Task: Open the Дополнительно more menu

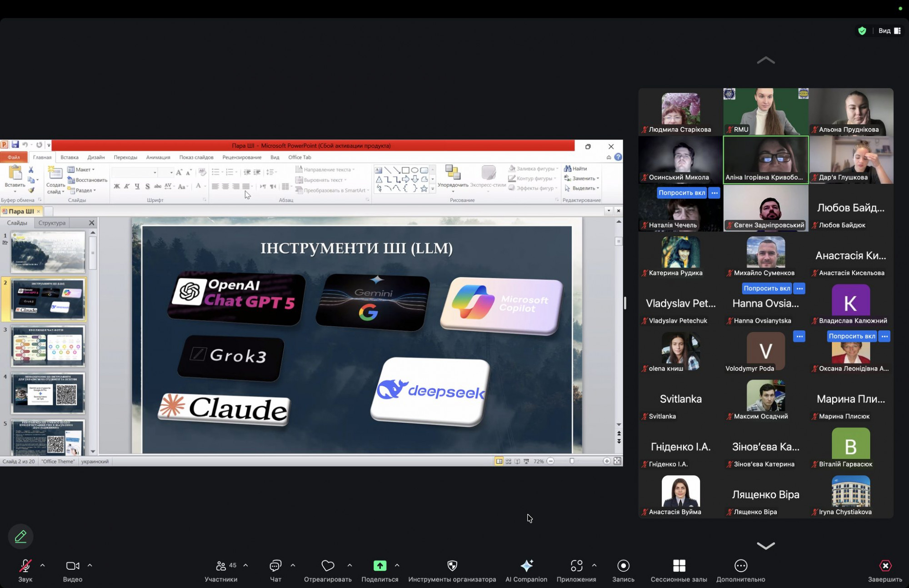Action: 740,566
